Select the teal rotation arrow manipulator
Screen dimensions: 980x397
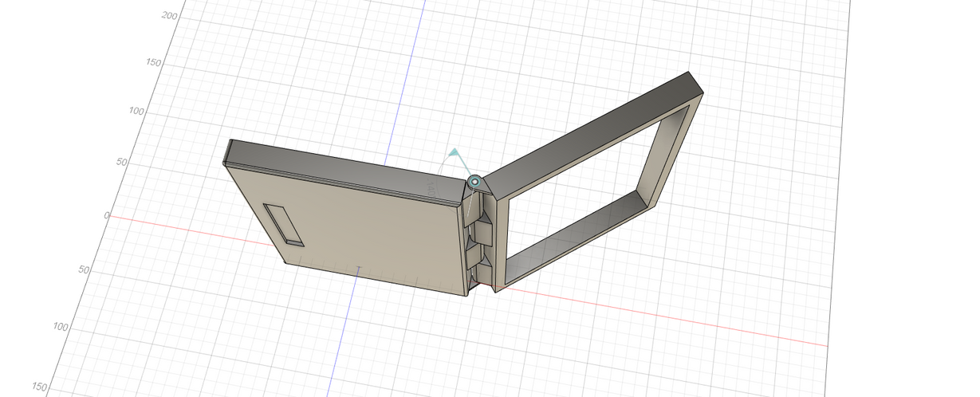tap(454, 151)
